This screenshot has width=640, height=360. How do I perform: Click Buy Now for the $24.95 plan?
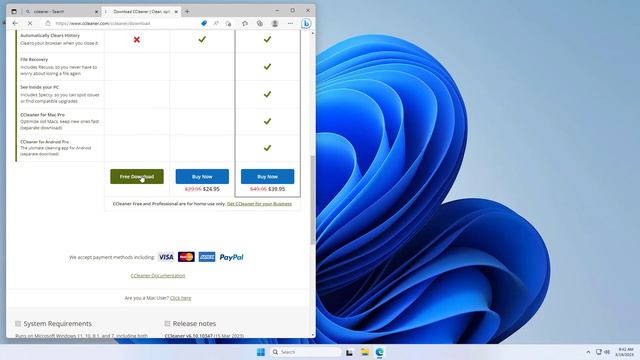[202, 176]
